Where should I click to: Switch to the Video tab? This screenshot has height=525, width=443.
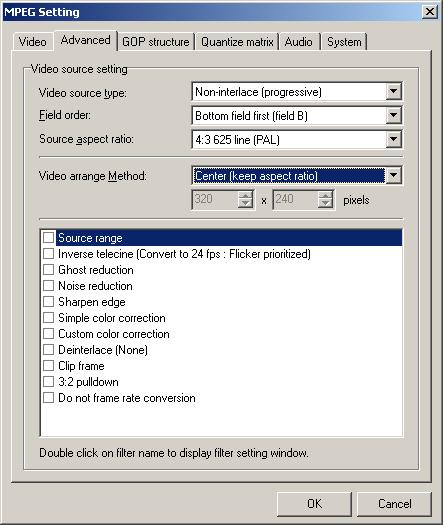33,42
